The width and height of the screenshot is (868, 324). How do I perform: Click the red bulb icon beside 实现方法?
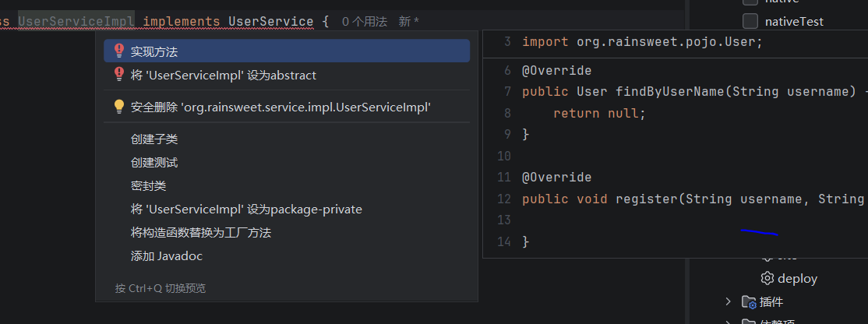coord(118,51)
